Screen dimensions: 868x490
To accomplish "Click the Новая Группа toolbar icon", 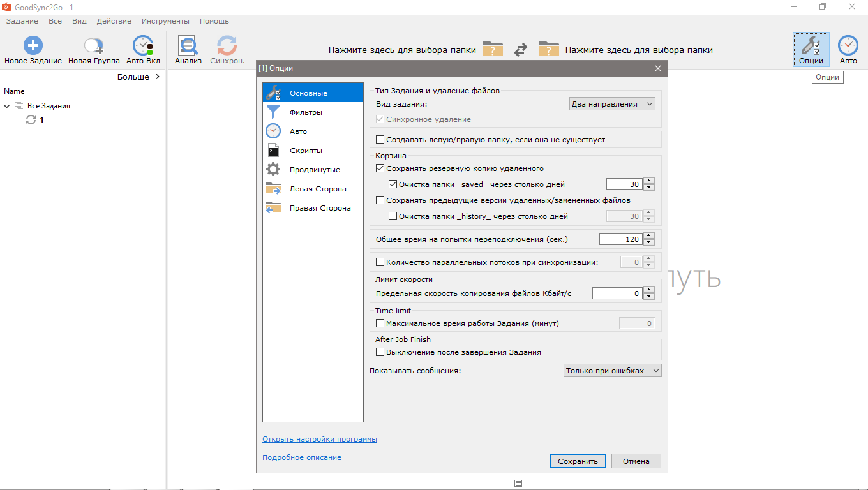I will (x=94, y=45).
